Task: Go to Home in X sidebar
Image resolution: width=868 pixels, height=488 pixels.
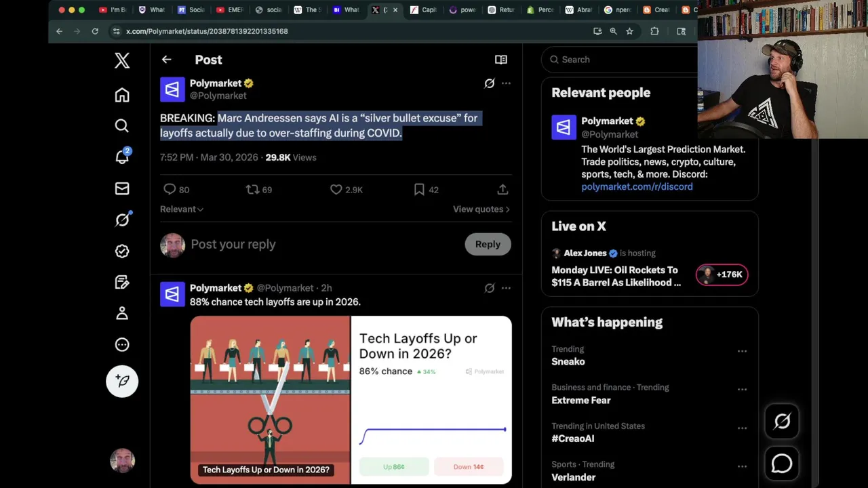Action: tap(122, 95)
